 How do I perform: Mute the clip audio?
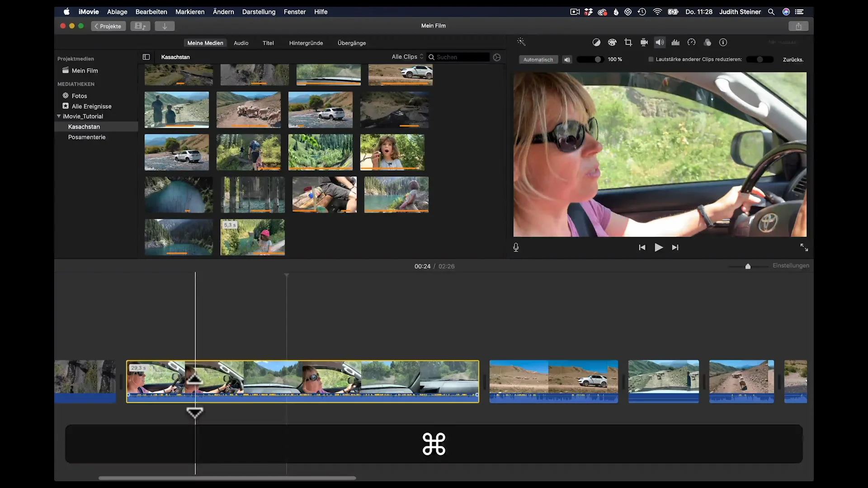click(567, 59)
